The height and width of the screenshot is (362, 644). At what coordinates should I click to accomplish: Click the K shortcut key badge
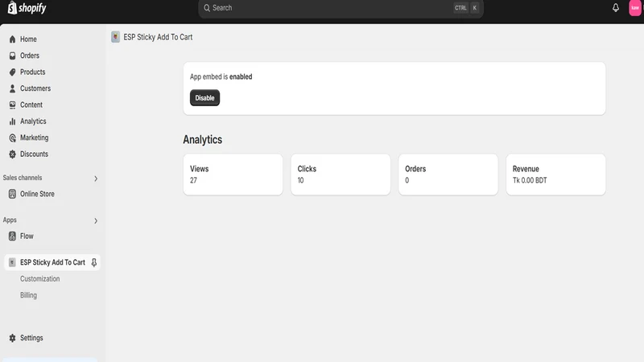click(474, 8)
